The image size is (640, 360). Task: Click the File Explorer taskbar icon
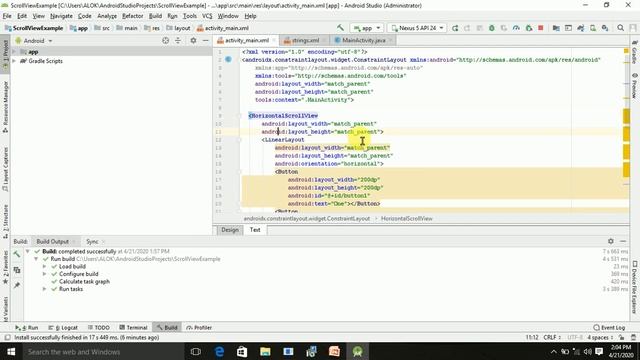pyautogui.click(x=265, y=351)
